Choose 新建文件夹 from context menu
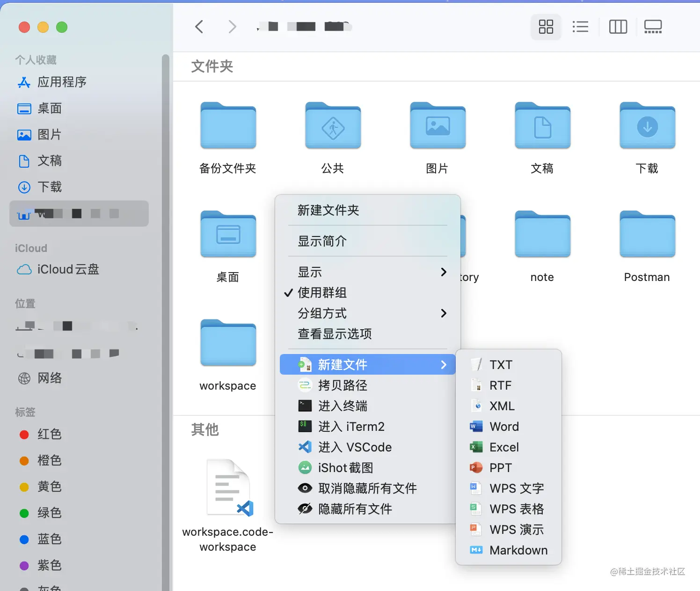This screenshot has height=591, width=700. [x=367, y=210]
